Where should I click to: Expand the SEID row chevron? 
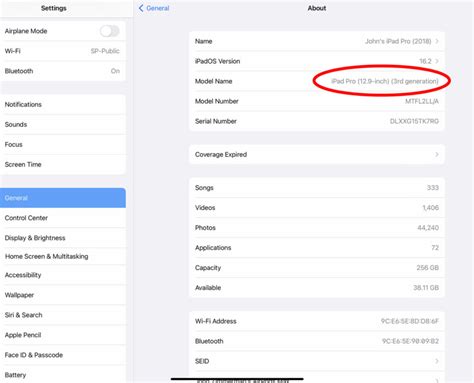(437, 361)
